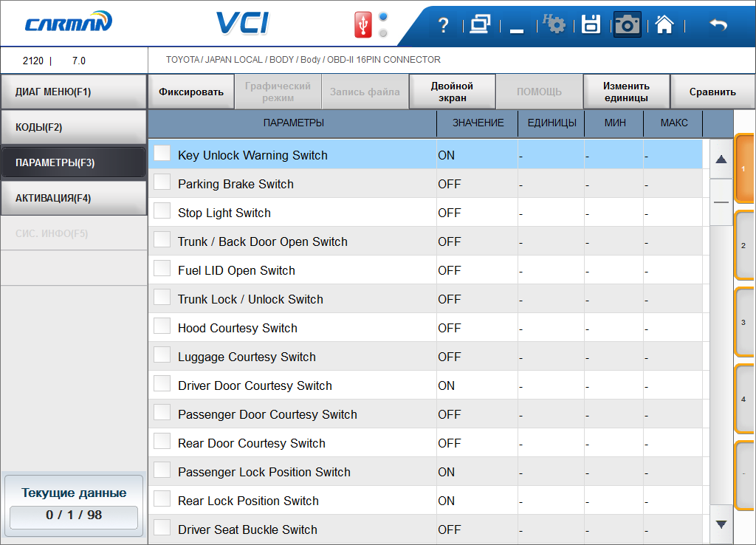Click the floppy disk save icon
Viewport: 756px width, 545px height.
click(591, 24)
